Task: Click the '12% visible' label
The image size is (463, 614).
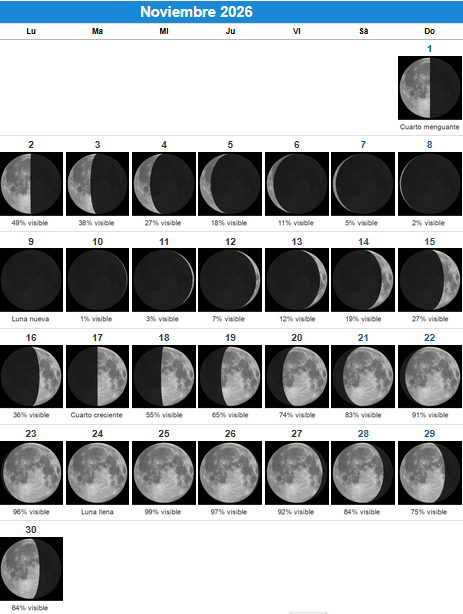Action: click(x=297, y=319)
